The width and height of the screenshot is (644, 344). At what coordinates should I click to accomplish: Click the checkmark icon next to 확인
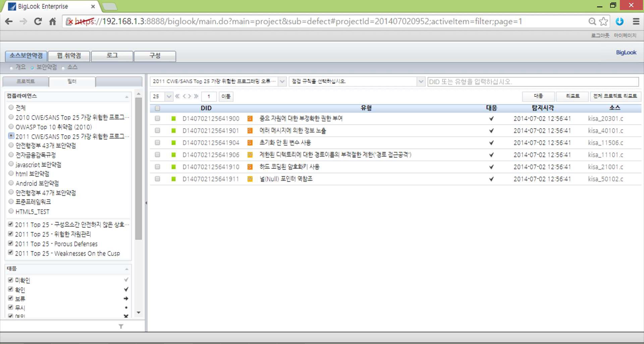click(126, 289)
